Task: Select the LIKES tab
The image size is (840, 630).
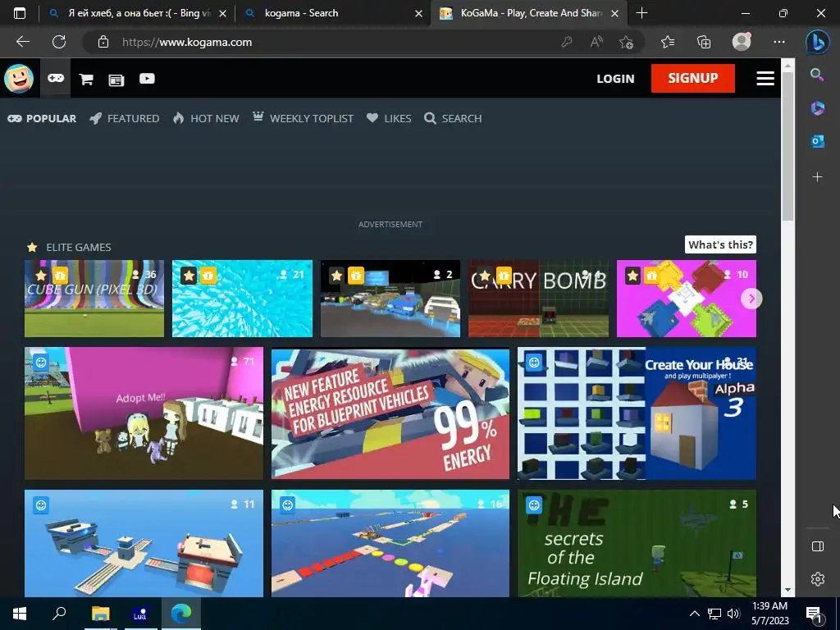Action: point(389,118)
